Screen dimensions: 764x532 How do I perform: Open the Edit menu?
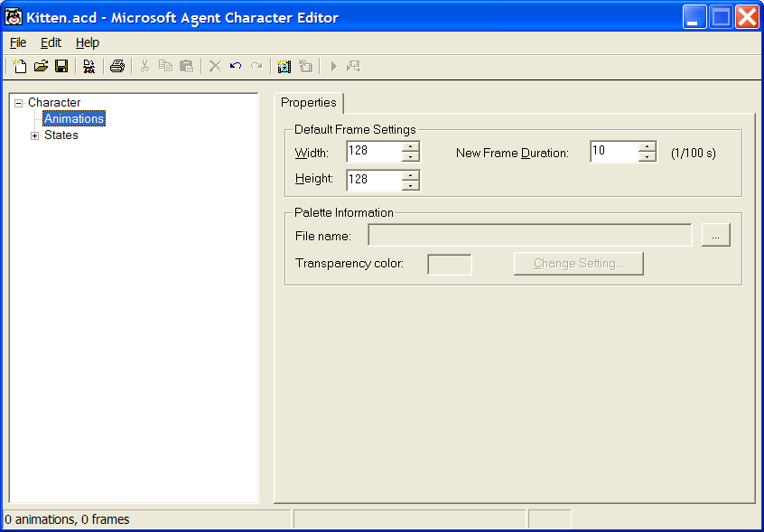(x=51, y=42)
